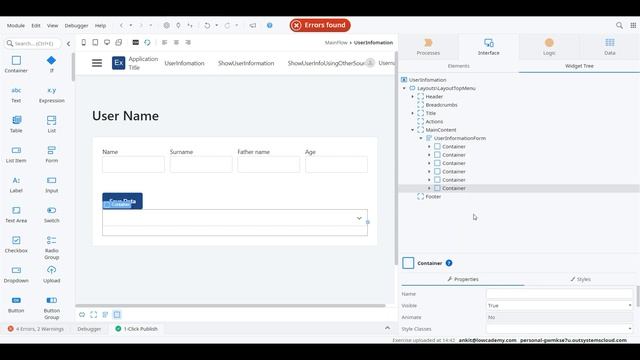The image size is (640, 360).
Task: Align selected widget left
Action: tap(164, 42)
